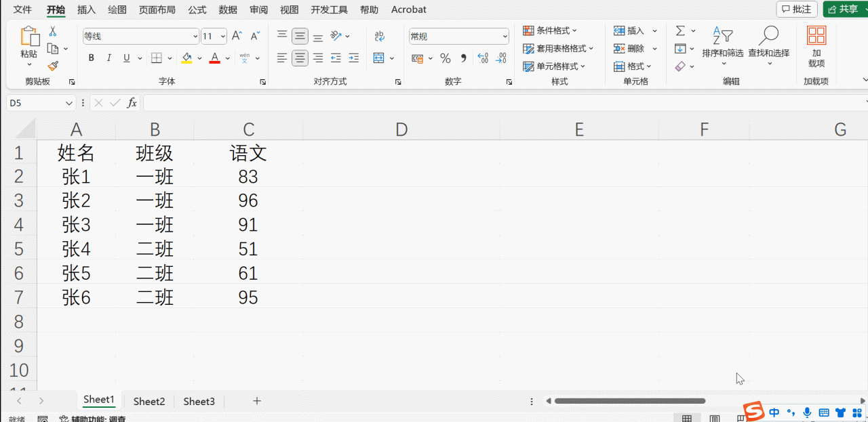Click the increase indent icon

pos(353,58)
